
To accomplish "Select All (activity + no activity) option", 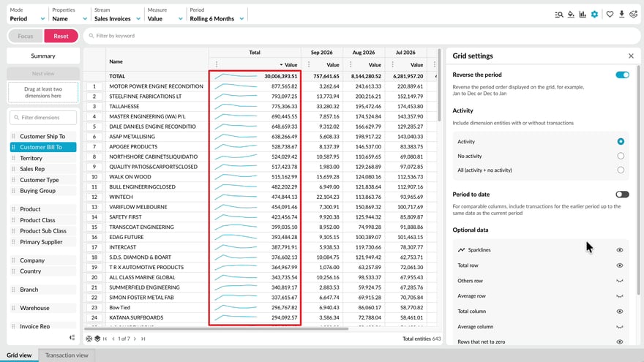I will (621, 170).
